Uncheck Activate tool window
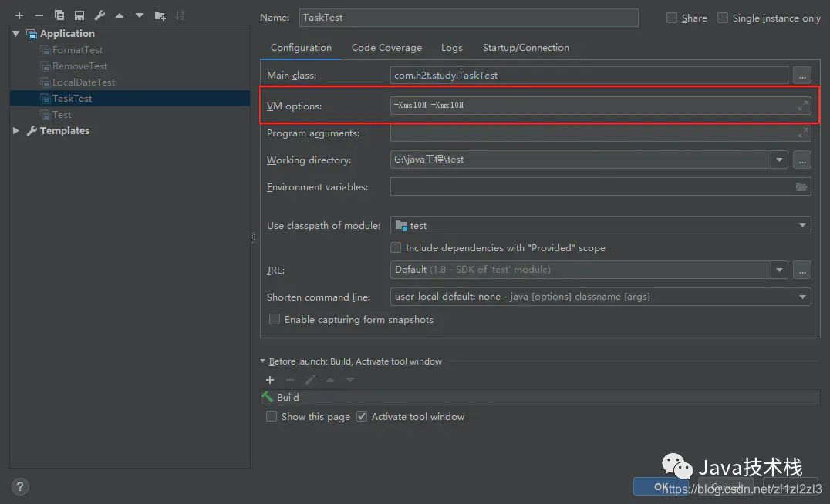 [362, 416]
